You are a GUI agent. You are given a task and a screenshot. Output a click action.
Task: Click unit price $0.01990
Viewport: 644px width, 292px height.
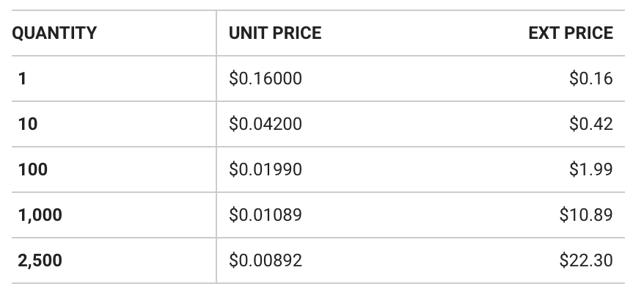[x=266, y=169]
